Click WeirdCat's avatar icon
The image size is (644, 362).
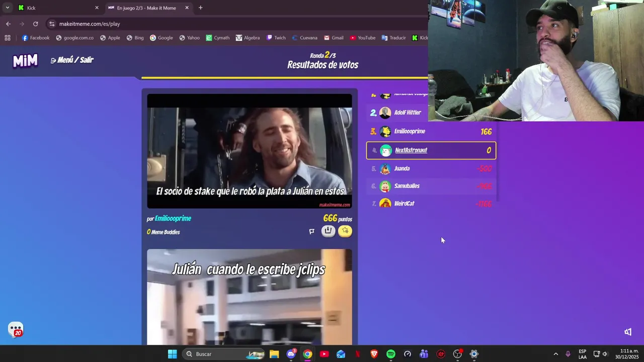(x=385, y=204)
